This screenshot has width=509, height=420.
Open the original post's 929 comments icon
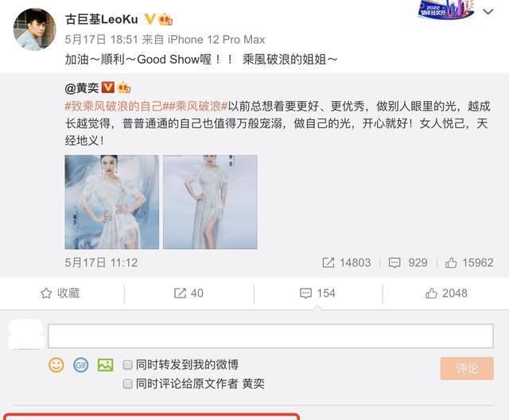click(x=394, y=262)
